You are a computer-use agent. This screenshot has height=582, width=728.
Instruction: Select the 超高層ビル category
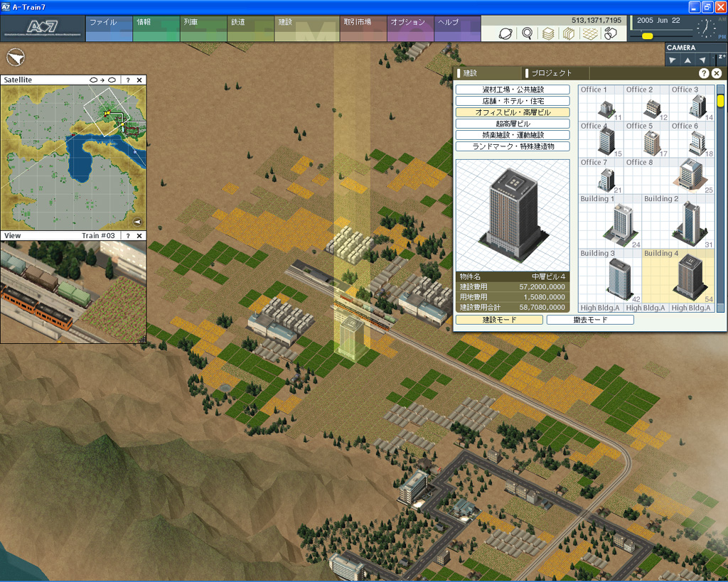click(513, 124)
